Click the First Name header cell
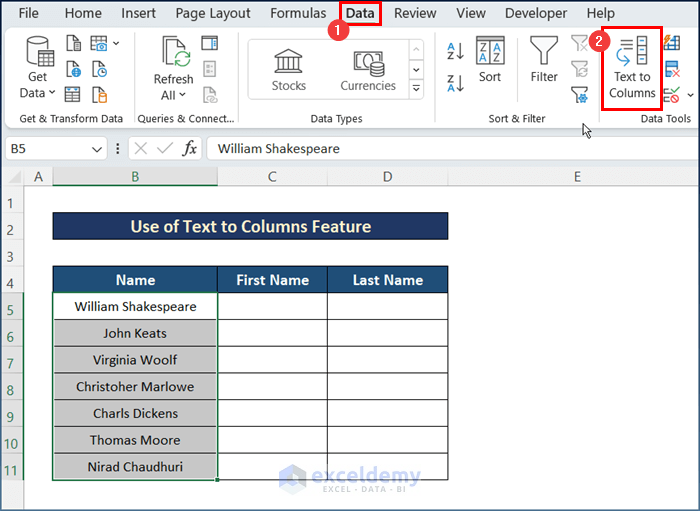Screen dimensions: 700x511 272,280
